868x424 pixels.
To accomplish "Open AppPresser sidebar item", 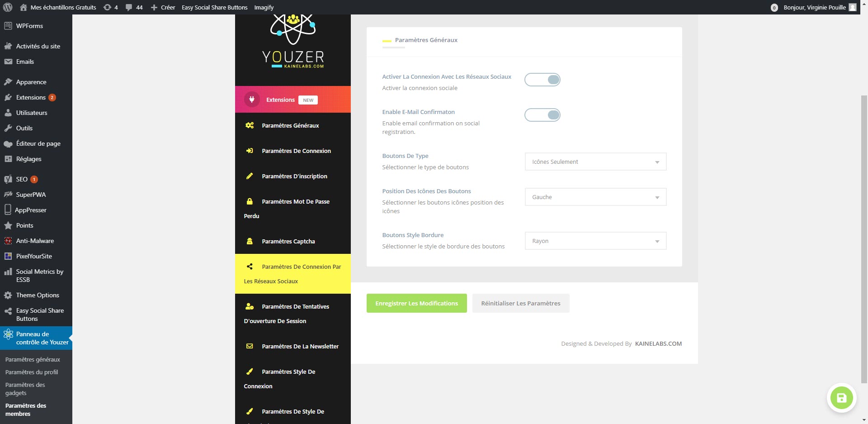I will click(x=36, y=210).
